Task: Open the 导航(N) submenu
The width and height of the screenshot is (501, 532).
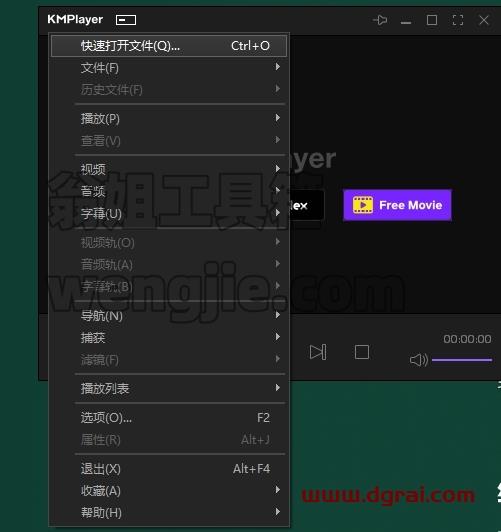Action: (x=169, y=316)
